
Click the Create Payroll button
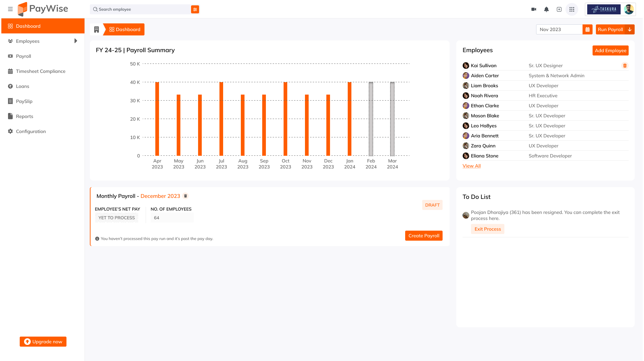coord(424,236)
